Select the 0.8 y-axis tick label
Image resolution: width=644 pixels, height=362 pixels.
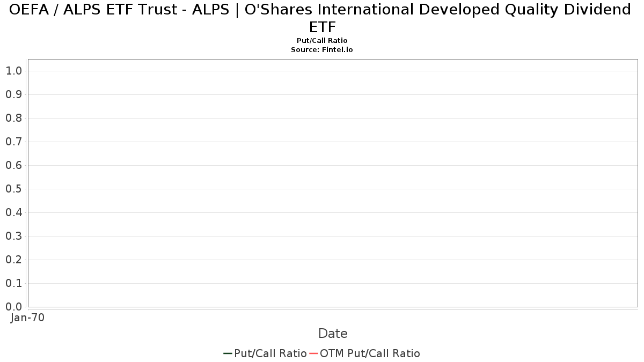(13, 118)
